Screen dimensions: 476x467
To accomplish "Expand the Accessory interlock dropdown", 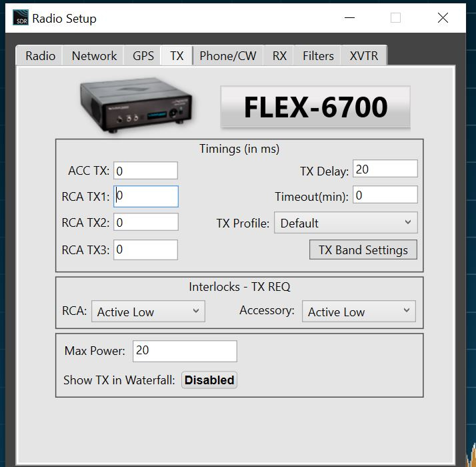I will pyautogui.click(x=359, y=312).
